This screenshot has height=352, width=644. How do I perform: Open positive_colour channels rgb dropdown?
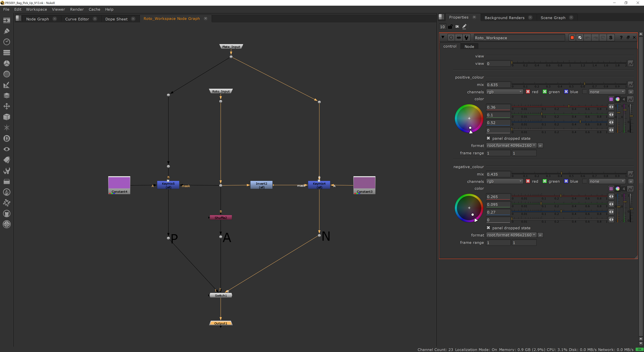click(x=504, y=92)
